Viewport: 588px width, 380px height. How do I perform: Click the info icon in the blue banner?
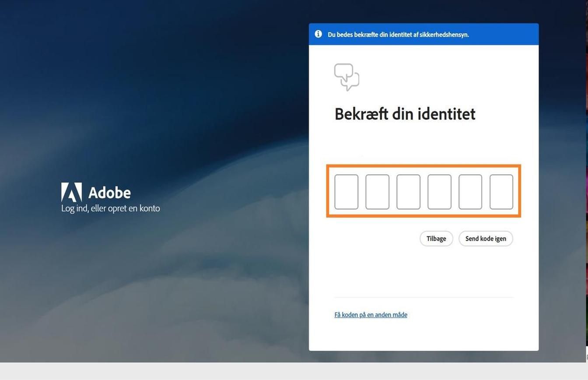[x=318, y=34]
